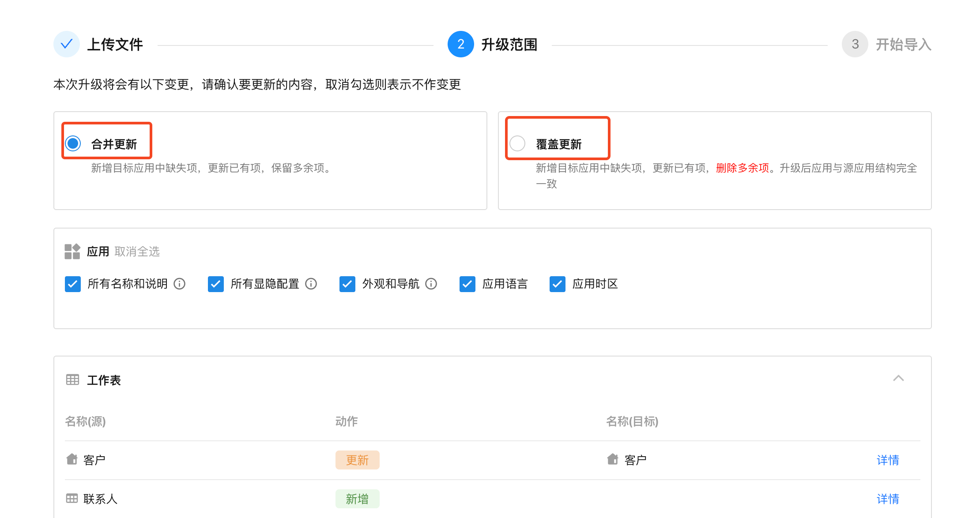Click the 联系人 worksheet table icon

72,499
